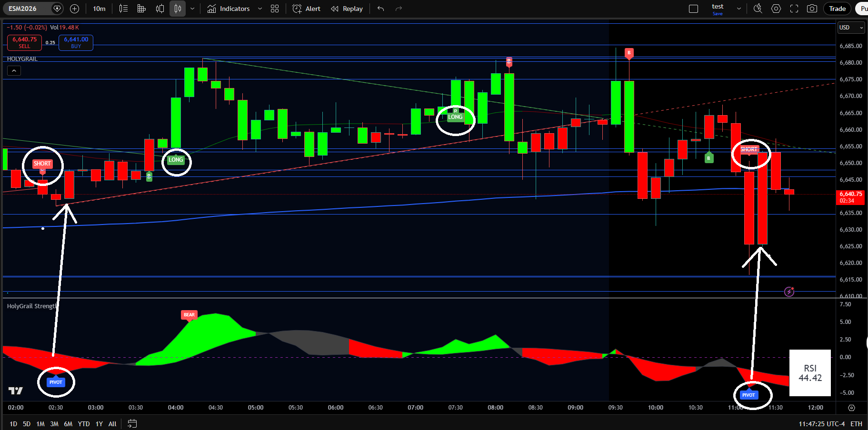
Task: Click the compare or add symbol plus icon
Action: point(74,9)
